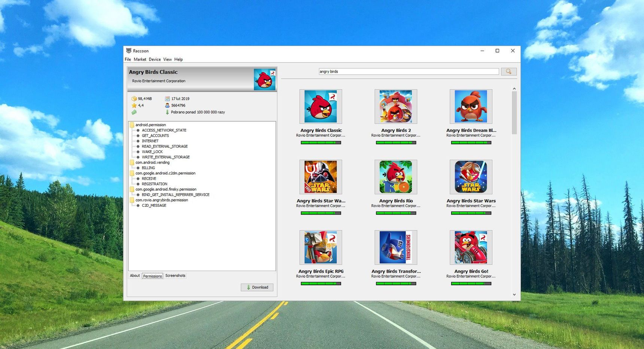This screenshot has width=644, height=349.
Task: Open the Angry Birds Go! icon
Action: point(471,247)
